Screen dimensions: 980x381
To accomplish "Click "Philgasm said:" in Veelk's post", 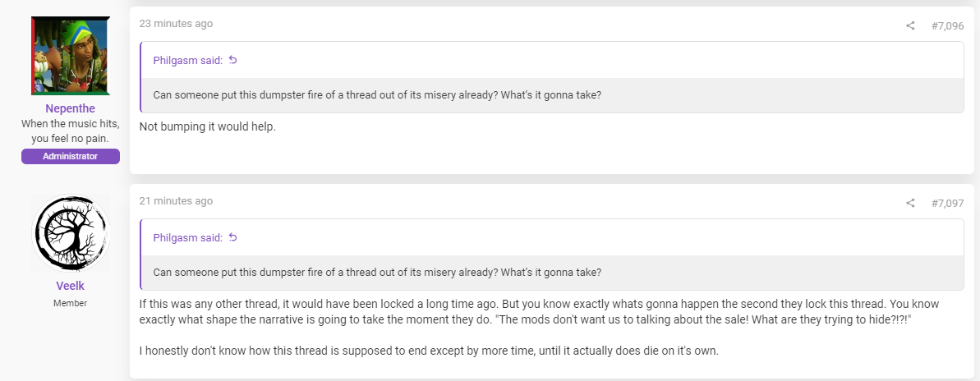I will [x=187, y=237].
